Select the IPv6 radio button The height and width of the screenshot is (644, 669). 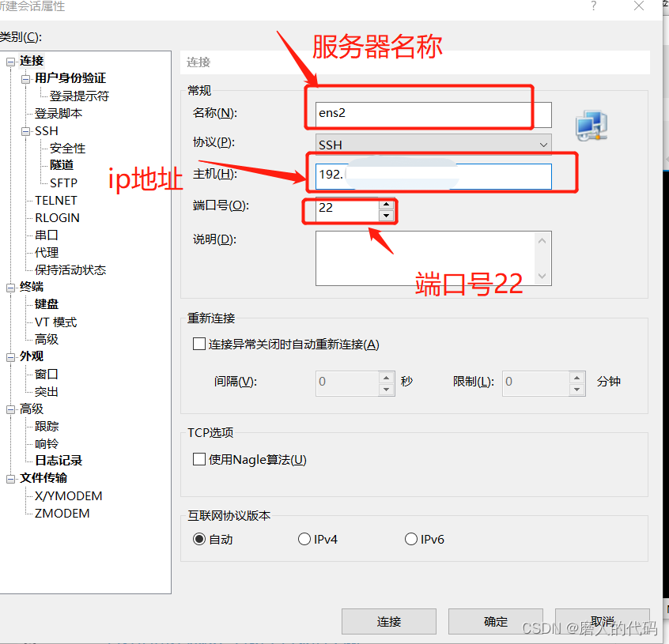click(x=411, y=539)
